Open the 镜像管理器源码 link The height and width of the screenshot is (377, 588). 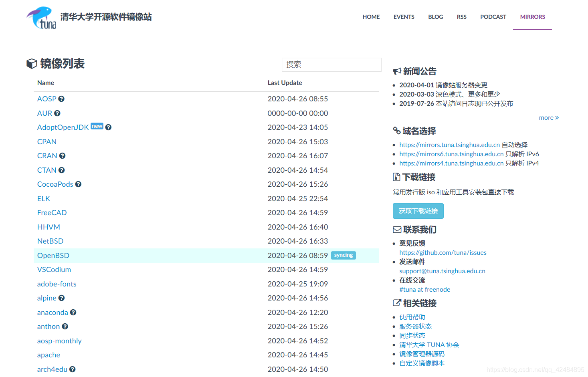coord(422,354)
